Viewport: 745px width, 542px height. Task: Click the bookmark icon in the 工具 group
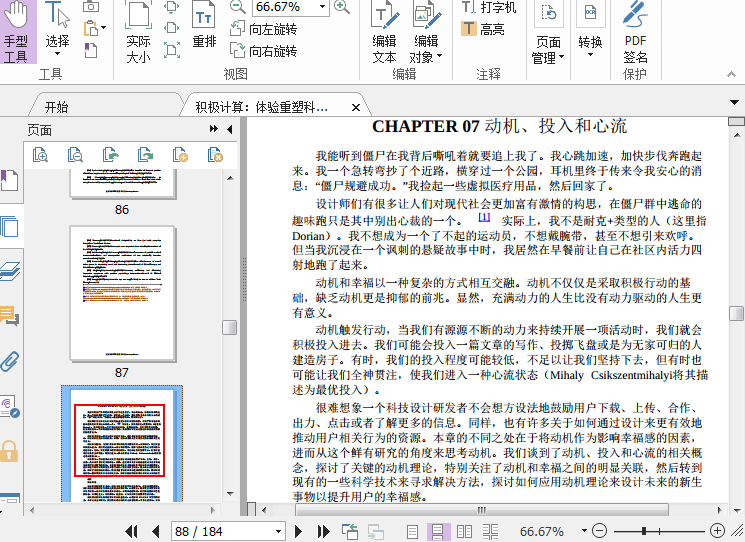point(91,50)
